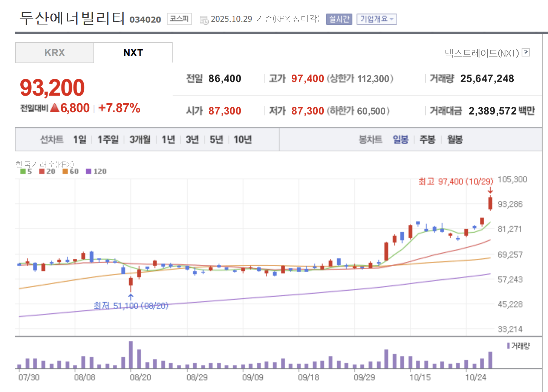Open the 넥스트레이드(NXT) help icon
The width and height of the screenshot is (548, 392).
click(526, 52)
